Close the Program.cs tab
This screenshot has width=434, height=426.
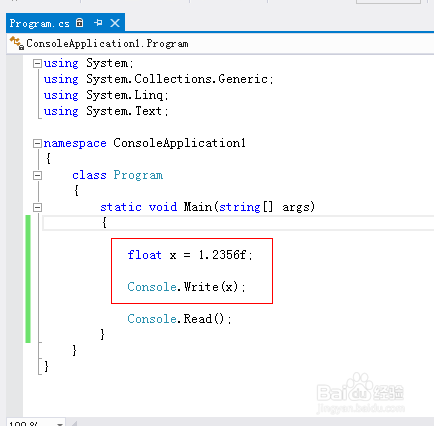click(x=115, y=23)
